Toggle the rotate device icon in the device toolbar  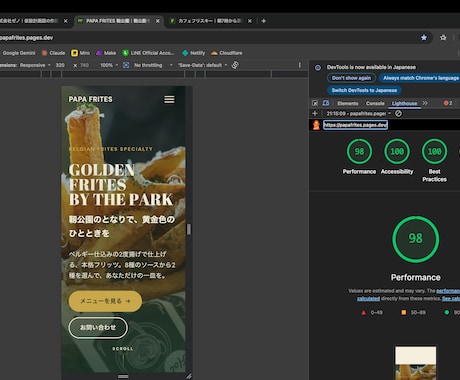coord(235,65)
